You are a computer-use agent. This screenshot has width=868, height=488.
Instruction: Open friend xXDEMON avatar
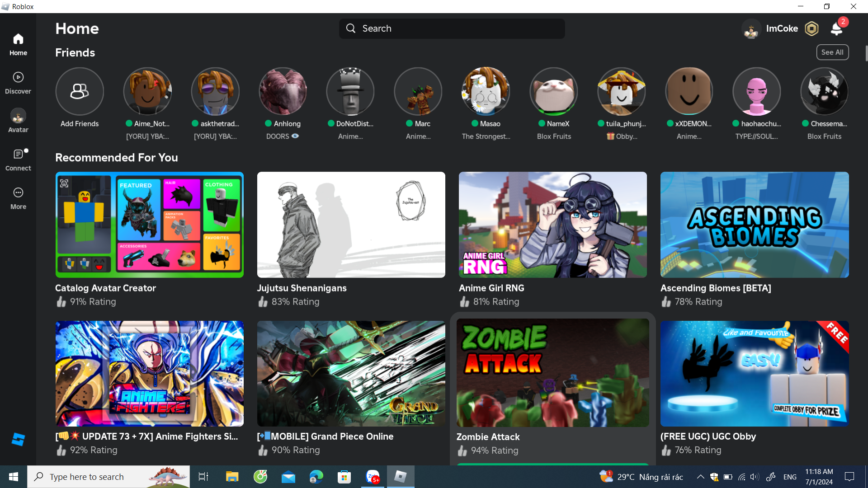tap(689, 91)
